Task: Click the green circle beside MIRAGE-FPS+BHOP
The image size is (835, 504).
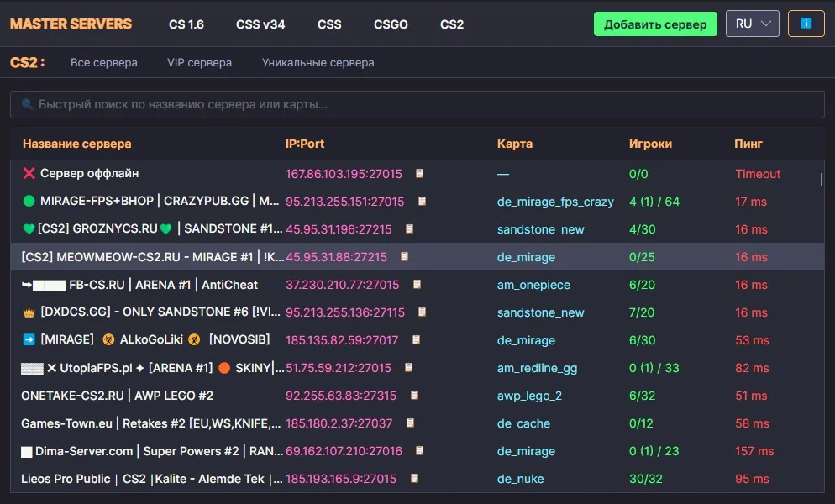Action: [x=29, y=201]
